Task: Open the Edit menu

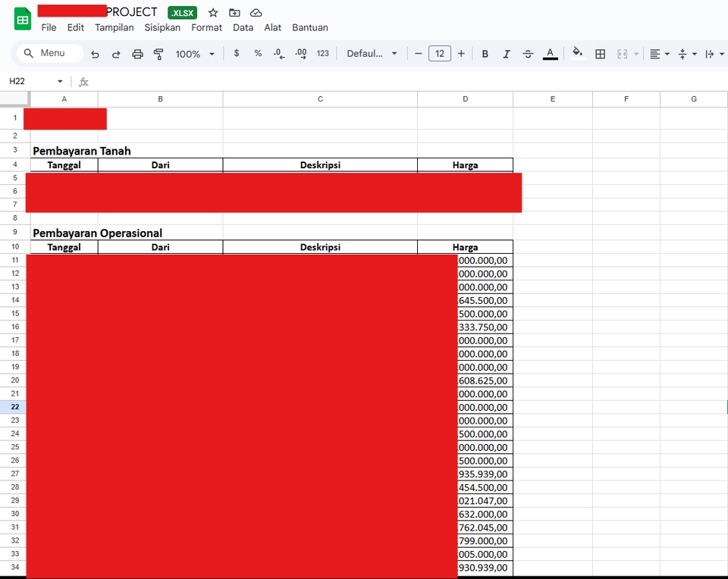Action: point(76,27)
